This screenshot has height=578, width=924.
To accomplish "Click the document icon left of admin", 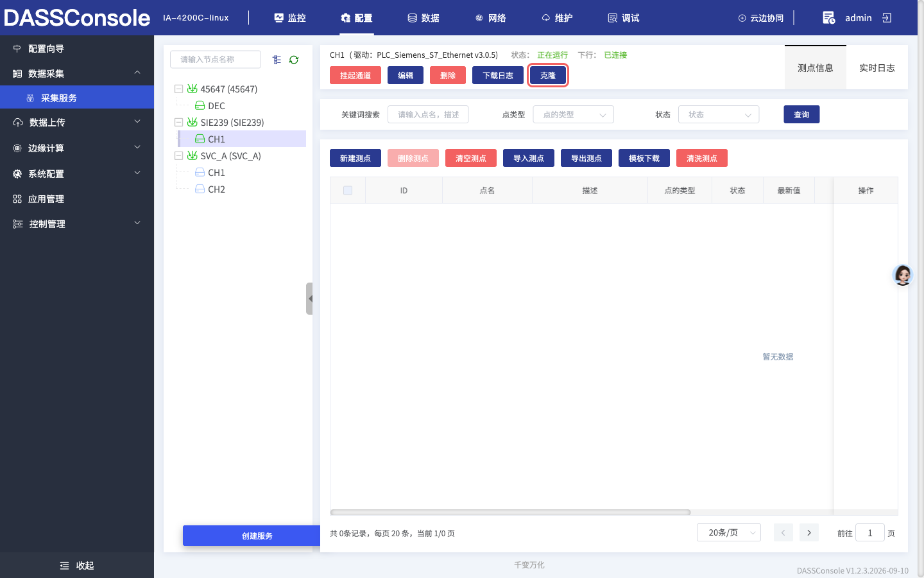I will [x=828, y=18].
